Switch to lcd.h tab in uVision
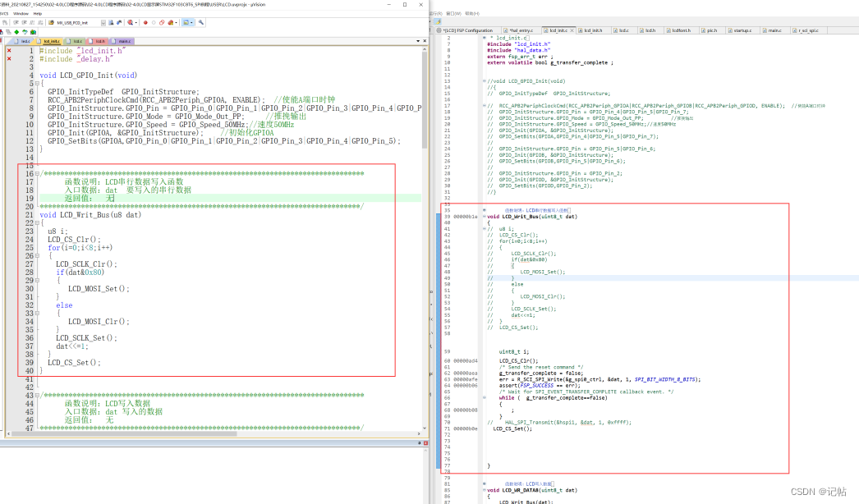 point(98,41)
